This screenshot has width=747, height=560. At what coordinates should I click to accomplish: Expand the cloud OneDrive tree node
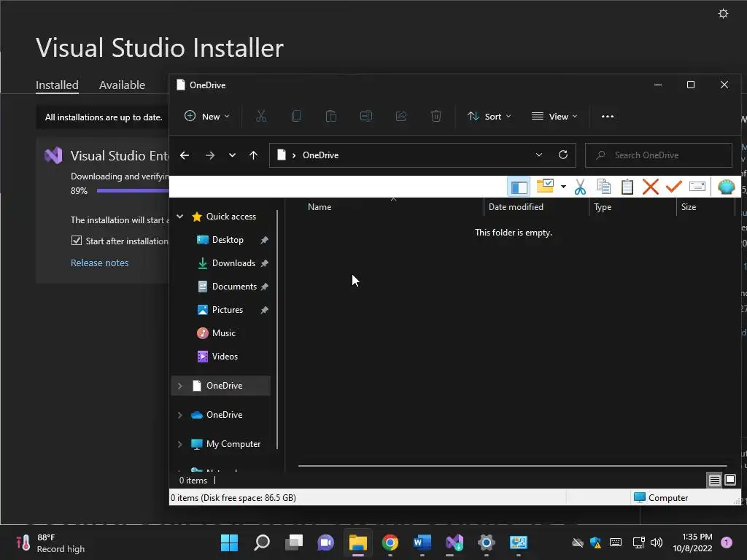pos(180,415)
